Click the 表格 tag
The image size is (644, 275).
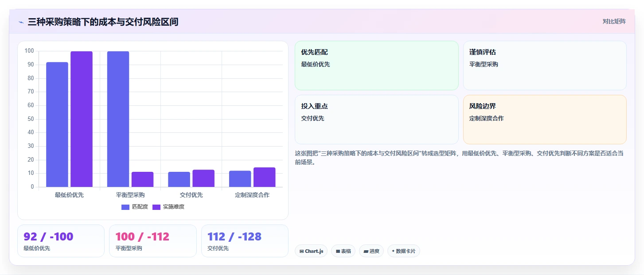(x=343, y=251)
